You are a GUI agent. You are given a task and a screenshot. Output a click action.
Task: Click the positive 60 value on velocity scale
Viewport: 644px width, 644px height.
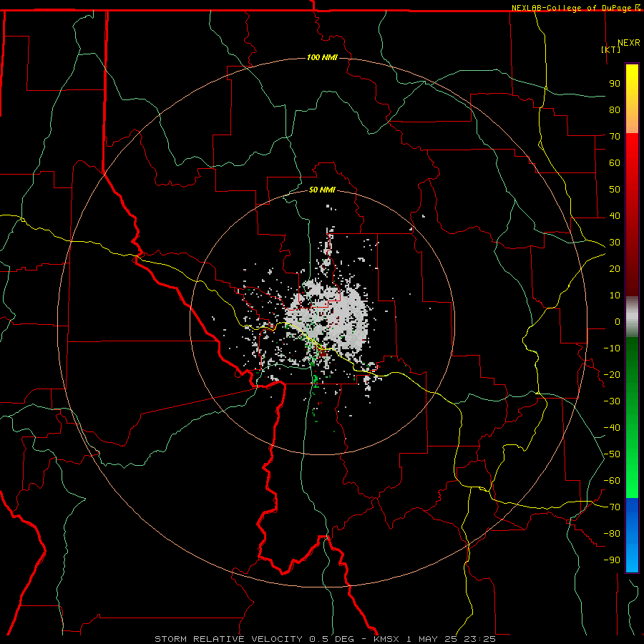coord(615,163)
